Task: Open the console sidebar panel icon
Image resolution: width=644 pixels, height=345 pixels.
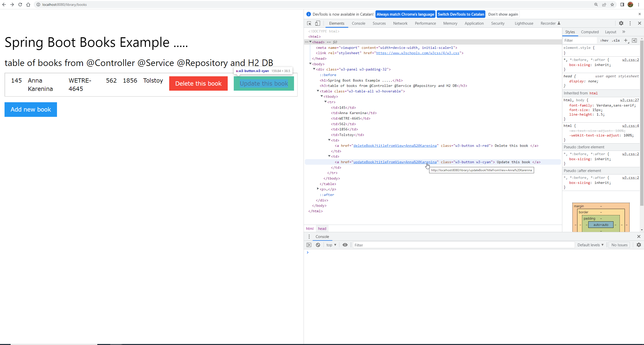Action: click(x=309, y=245)
